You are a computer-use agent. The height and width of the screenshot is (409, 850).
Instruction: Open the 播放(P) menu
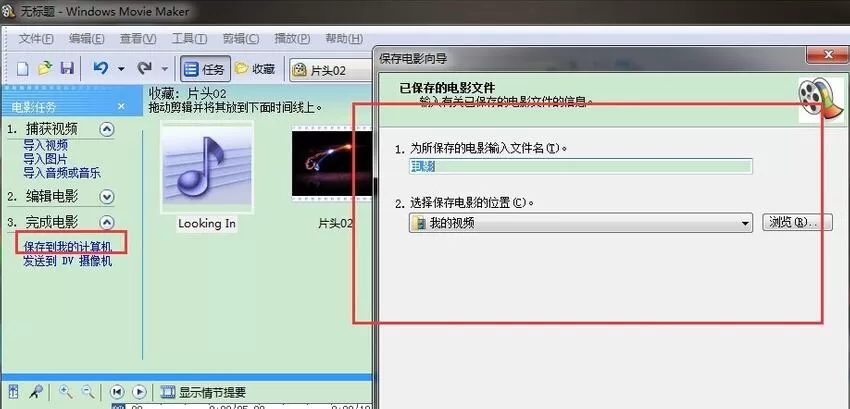pyautogui.click(x=292, y=39)
